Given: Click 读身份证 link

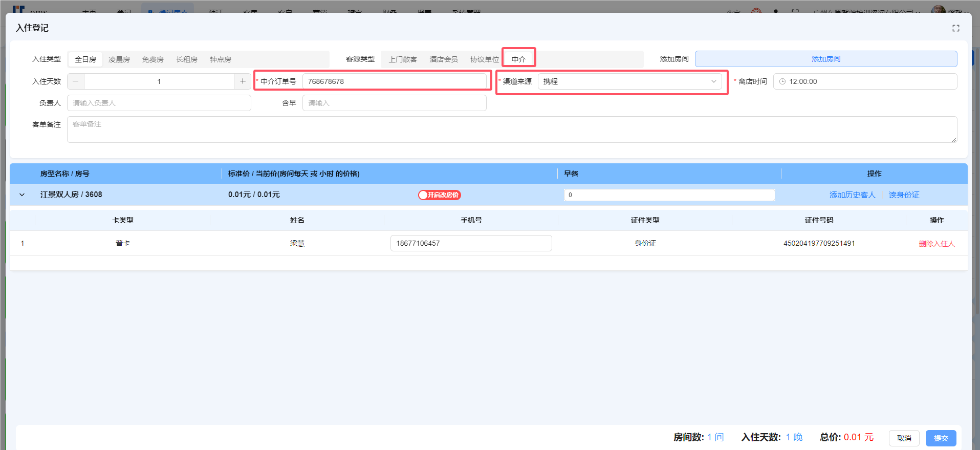Looking at the screenshot, I should [904, 195].
